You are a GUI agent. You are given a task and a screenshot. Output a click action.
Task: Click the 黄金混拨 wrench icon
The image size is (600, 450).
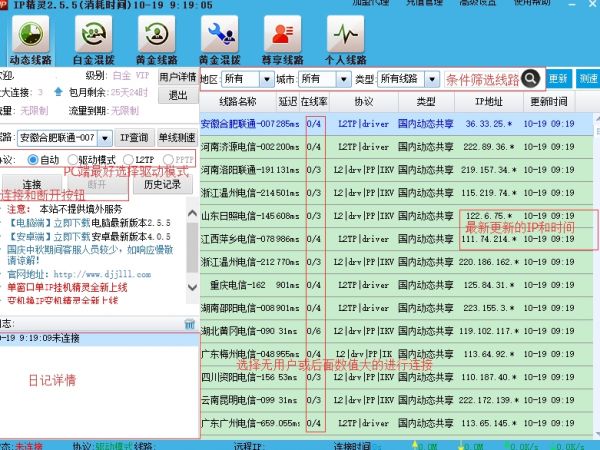(x=220, y=34)
